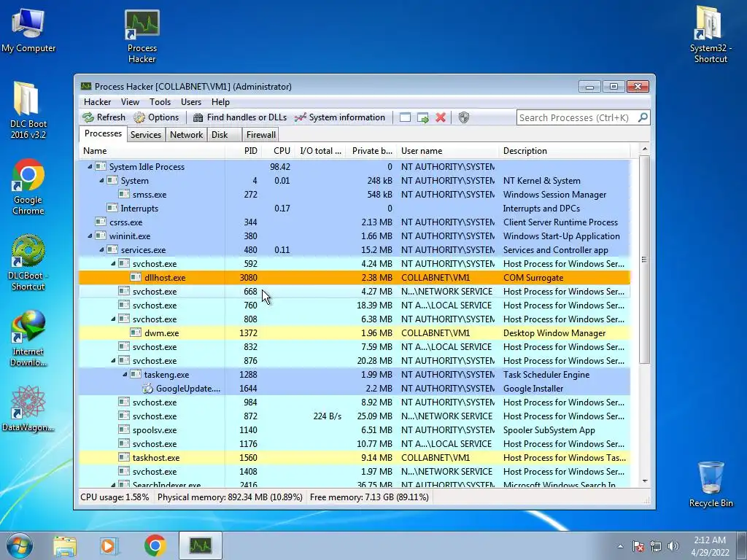Click the GoogleUpdate process icon
747x560 pixels.
pos(147,389)
